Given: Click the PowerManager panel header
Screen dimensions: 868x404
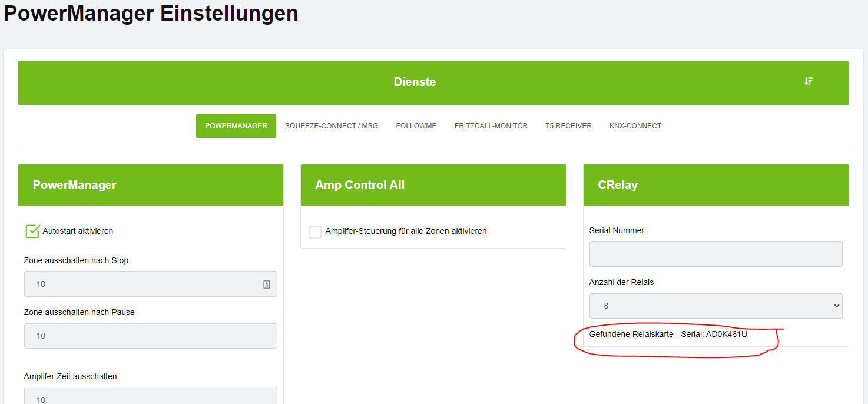Looking at the screenshot, I should 151,185.
